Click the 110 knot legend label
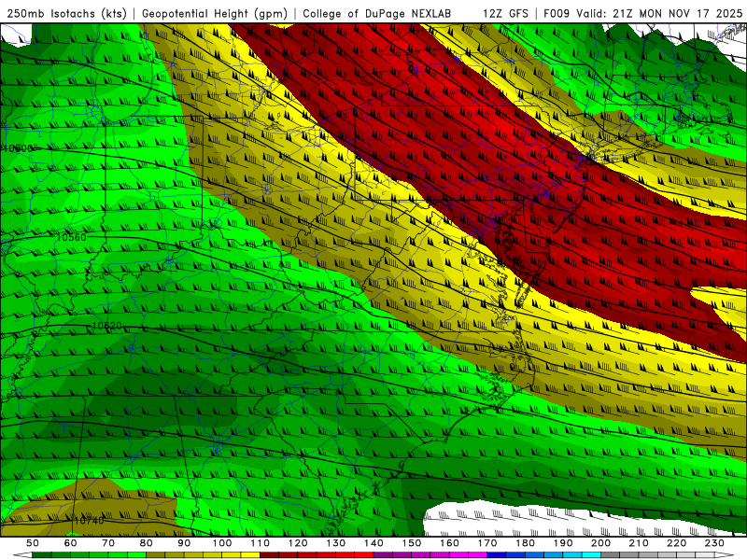Screen dimensions: 747x560 (261, 543)
